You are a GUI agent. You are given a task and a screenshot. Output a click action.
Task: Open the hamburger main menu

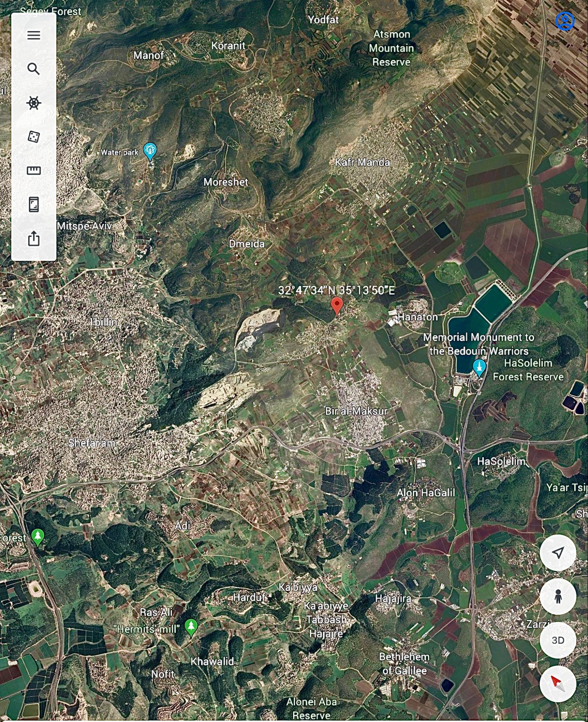tap(34, 35)
